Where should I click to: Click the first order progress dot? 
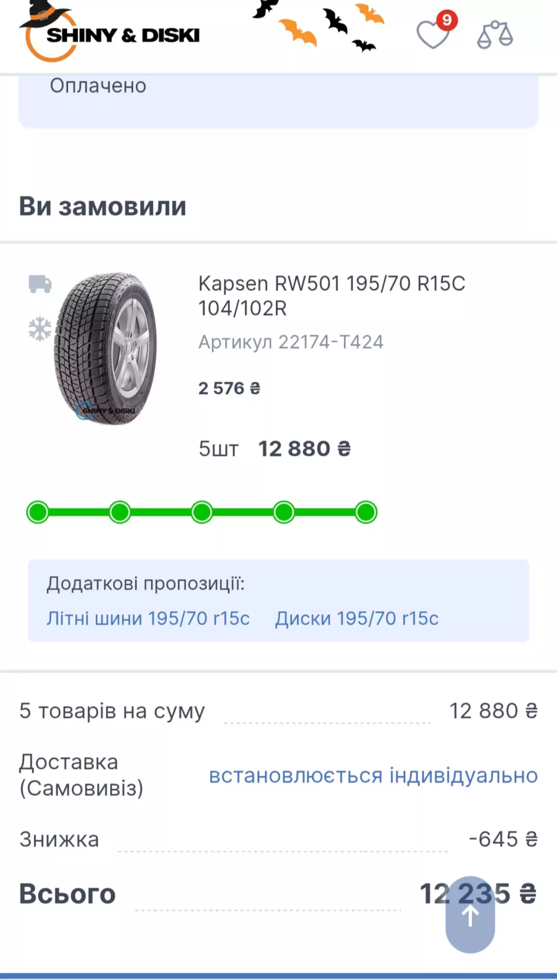[38, 512]
